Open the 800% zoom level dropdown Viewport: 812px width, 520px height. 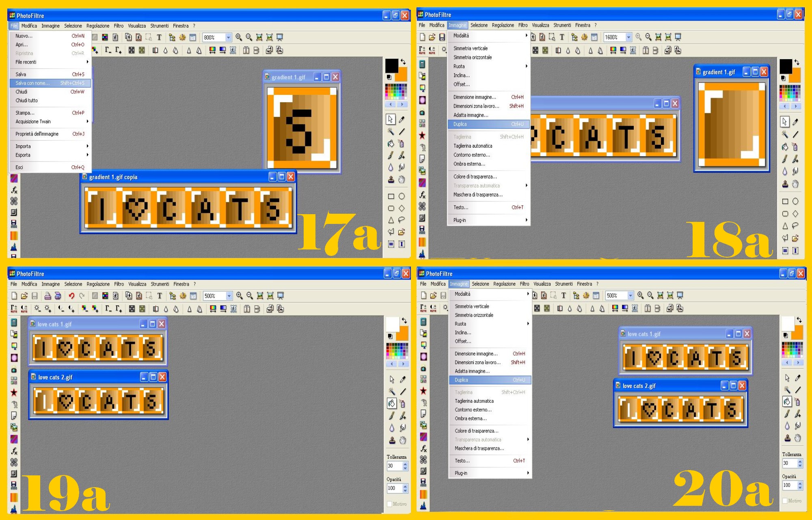coord(228,37)
